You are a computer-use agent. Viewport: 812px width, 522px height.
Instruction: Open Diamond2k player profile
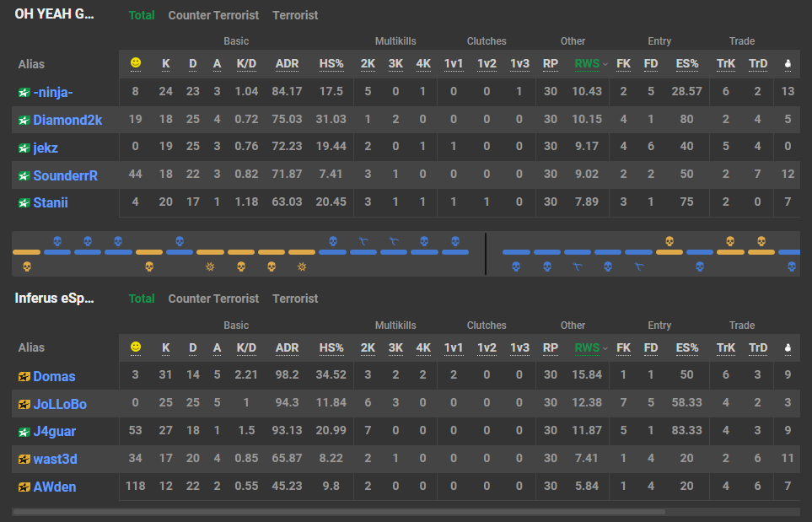67,121
